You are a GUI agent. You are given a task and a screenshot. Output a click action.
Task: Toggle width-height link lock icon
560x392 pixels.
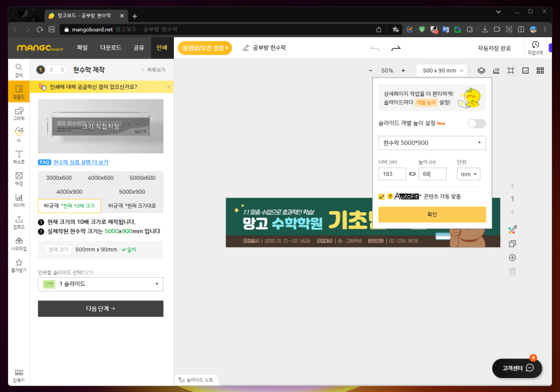(412, 174)
